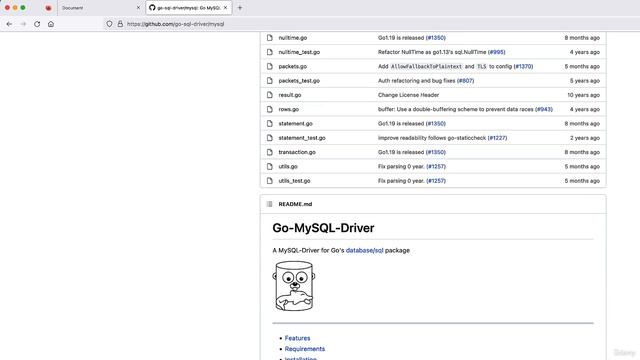This screenshot has height=360, width=640.
Task: Click the padlock site security icon
Action: pos(120,24)
